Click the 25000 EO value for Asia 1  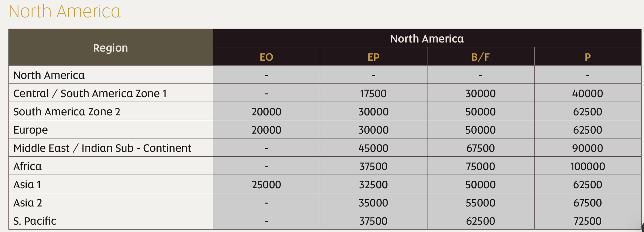click(x=266, y=185)
